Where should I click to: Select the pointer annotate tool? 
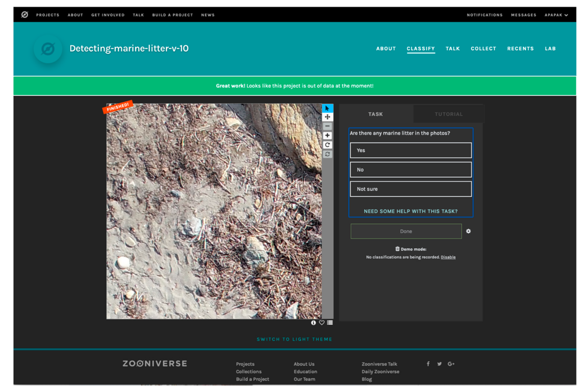point(327,108)
